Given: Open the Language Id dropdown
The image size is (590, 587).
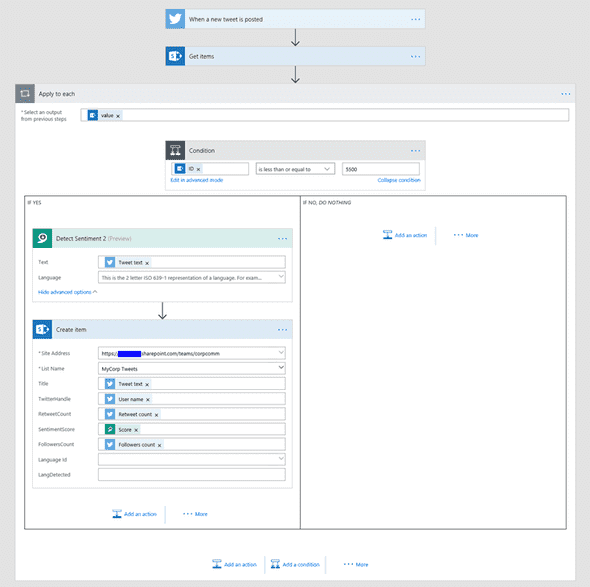Looking at the screenshot, I should pyautogui.click(x=192, y=459).
